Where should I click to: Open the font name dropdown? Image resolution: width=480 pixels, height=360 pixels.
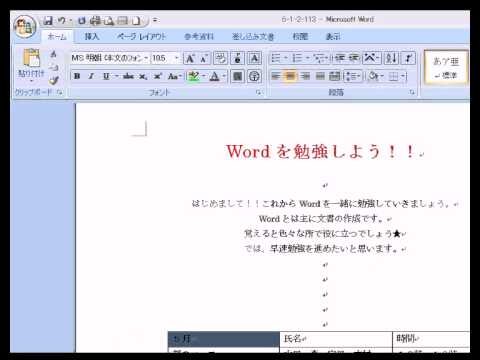(x=146, y=58)
